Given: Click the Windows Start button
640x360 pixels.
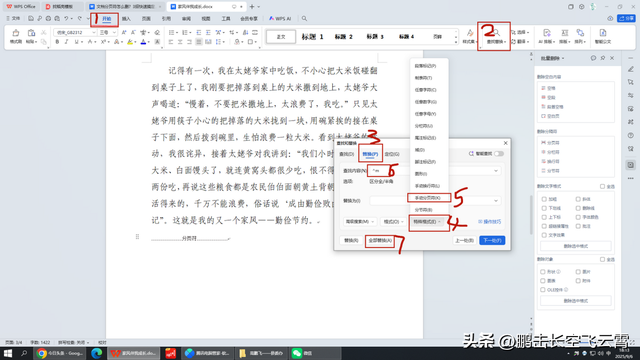Looking at the screenshot, I should click(8, 353).
